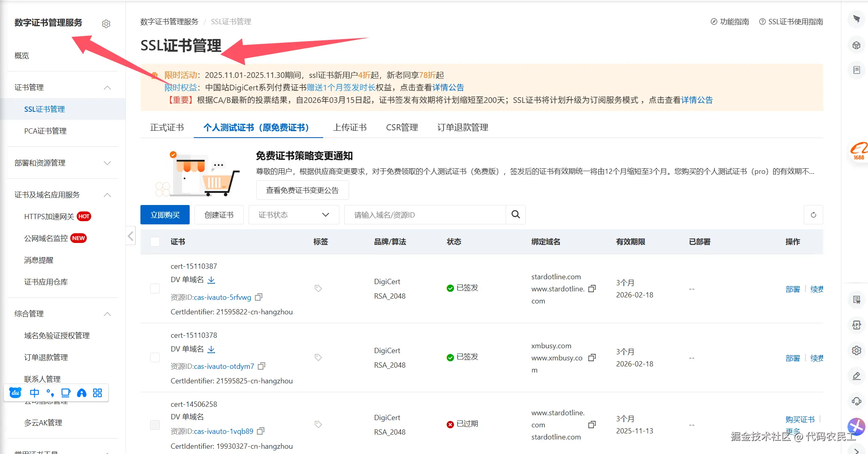Focus the domain/resource ID search field
The image size is (868, 454).
pos(425,215)
